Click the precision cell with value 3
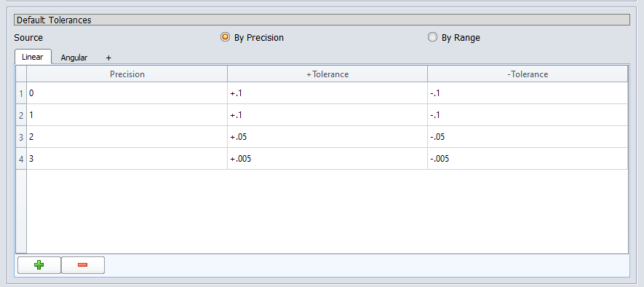644x287 pixels. 127,159
